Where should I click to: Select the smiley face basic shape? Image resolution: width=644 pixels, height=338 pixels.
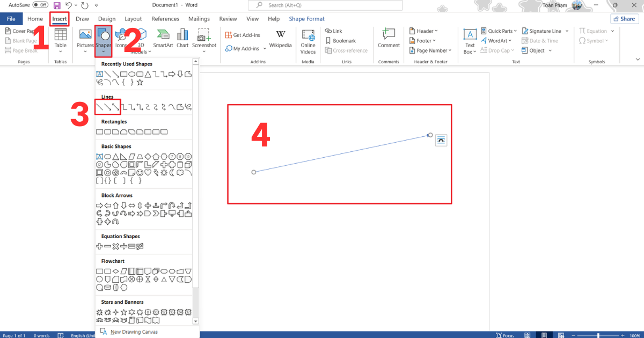tap(140, 173)
